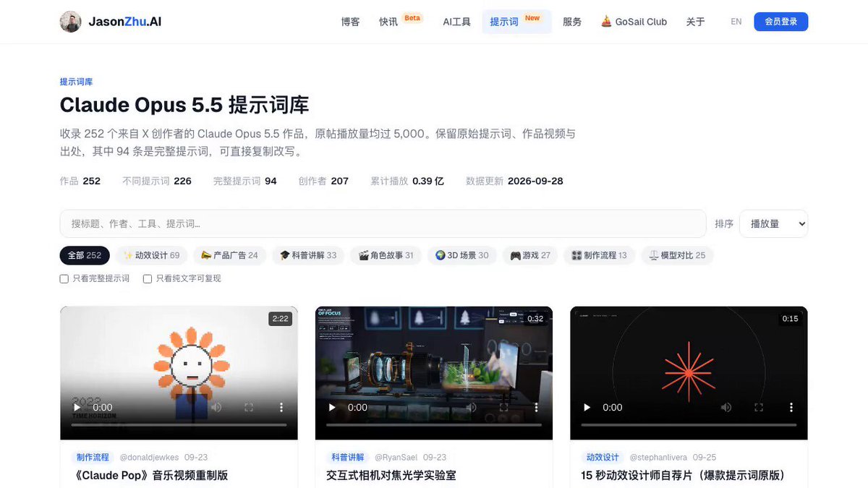This screenshot has height=488, width=868.
Task: Click the 动效设计 tag on third card
Action: coord(603,458)
